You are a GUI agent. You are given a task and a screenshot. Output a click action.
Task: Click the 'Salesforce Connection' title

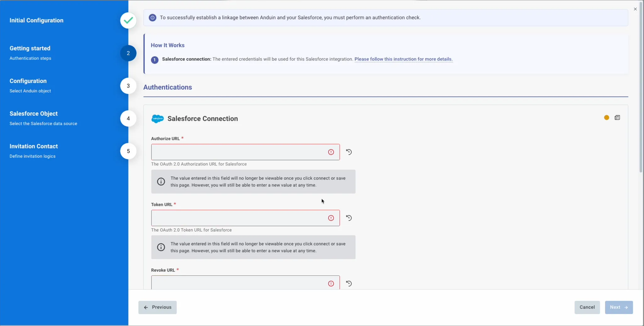tap(203, 119)
